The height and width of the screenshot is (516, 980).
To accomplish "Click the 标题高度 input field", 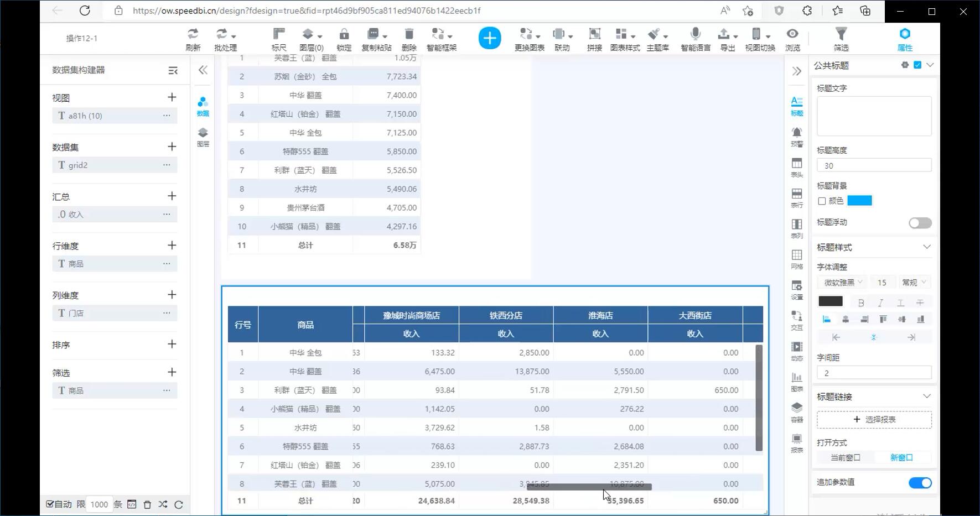I will pos(874,165).
